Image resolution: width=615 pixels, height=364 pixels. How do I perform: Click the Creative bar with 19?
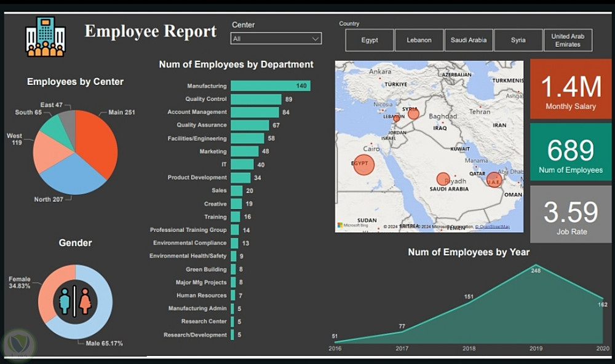pyautogui.click(x=236, y=204)
